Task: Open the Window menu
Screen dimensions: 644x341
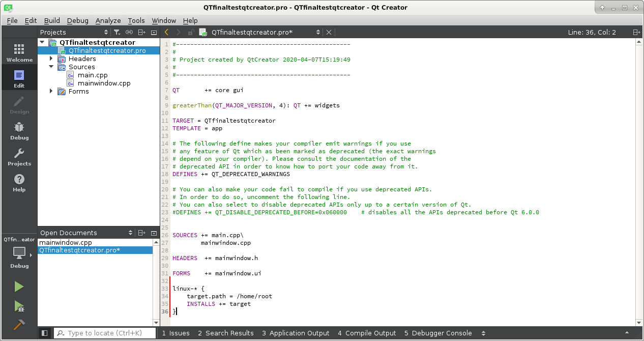Action: click(164, 20)
